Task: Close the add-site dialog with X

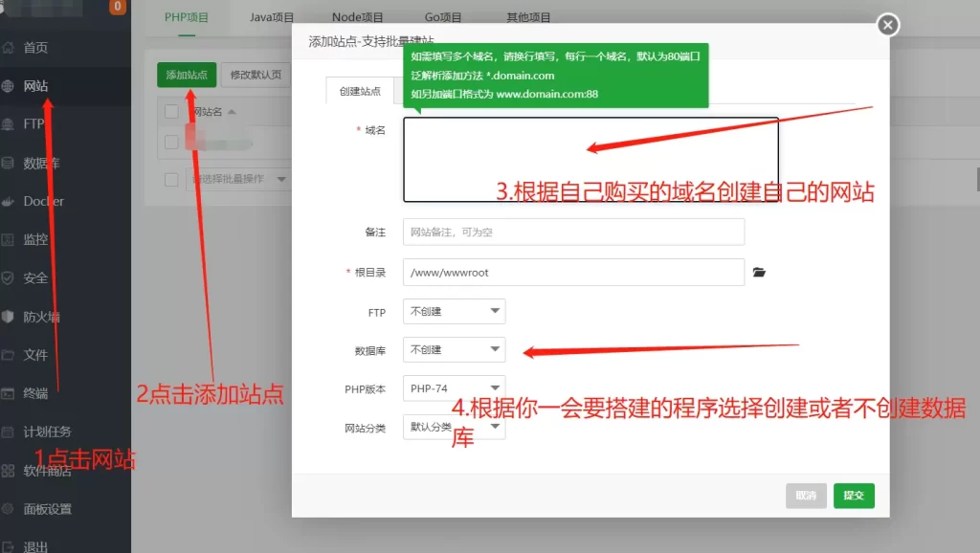Action: pyautogui.click(x=887, y=25)
